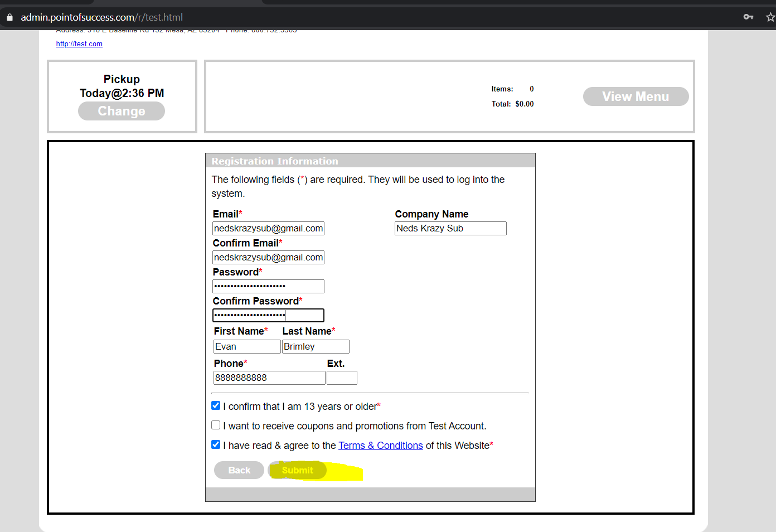
Task: Go back with the Back button
Action: [239, 470]
